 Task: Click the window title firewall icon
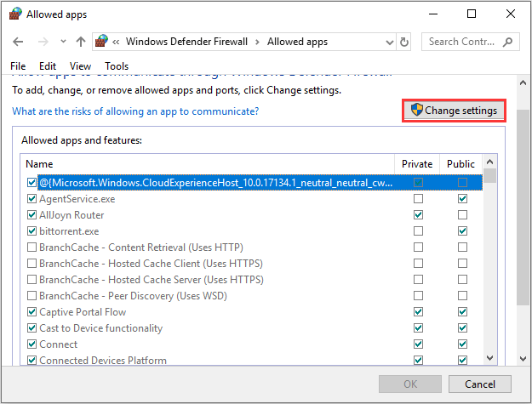tap(15, 14)
